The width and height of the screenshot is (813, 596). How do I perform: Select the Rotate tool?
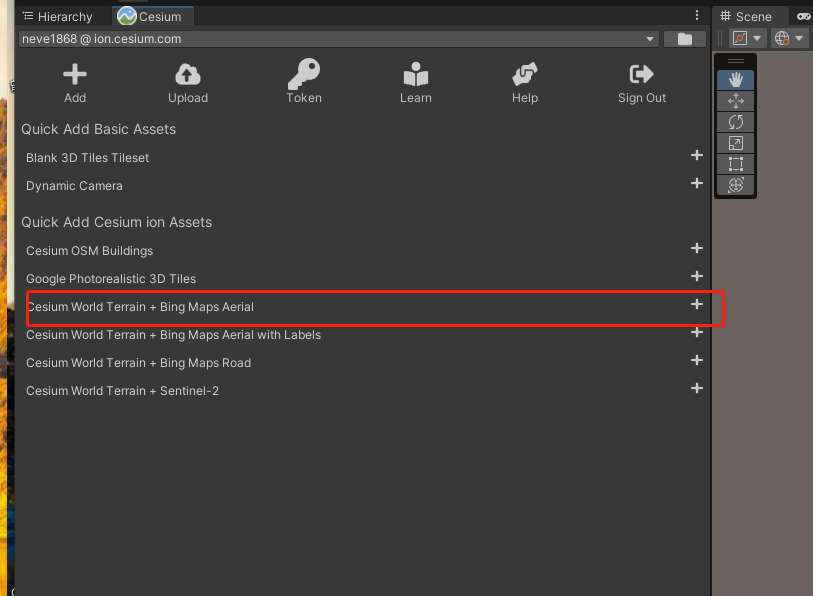735,122
